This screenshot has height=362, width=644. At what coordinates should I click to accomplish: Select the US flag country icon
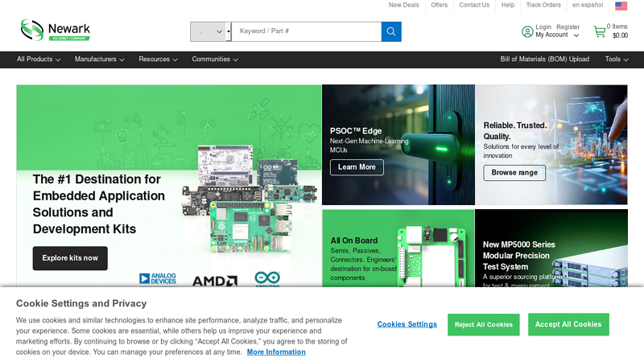point(621,6)
